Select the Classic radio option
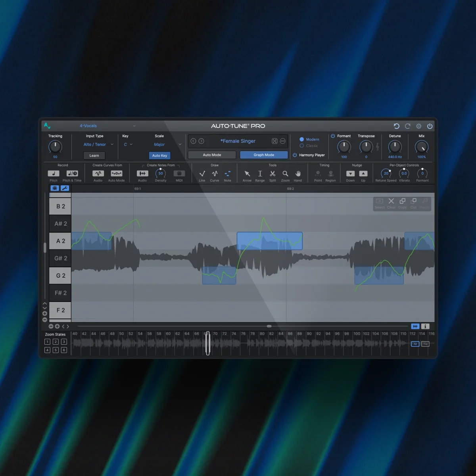 click(x=301, y=146)
